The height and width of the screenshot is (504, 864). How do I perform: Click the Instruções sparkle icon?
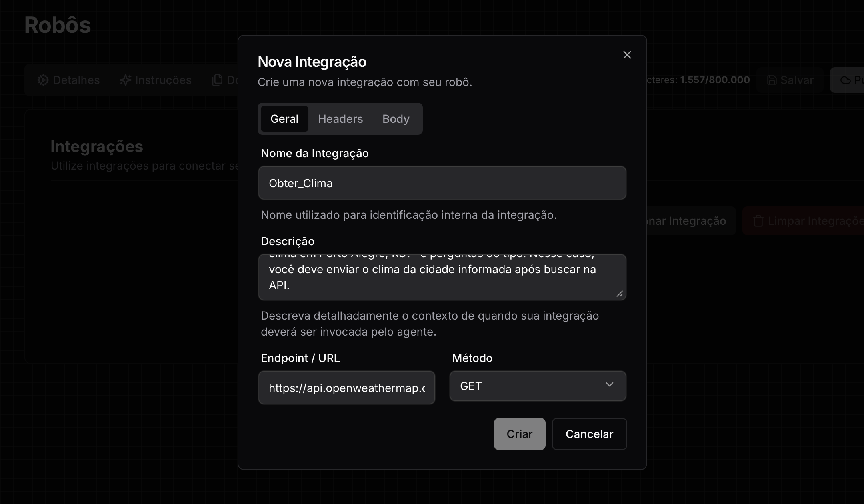(125, 80)
